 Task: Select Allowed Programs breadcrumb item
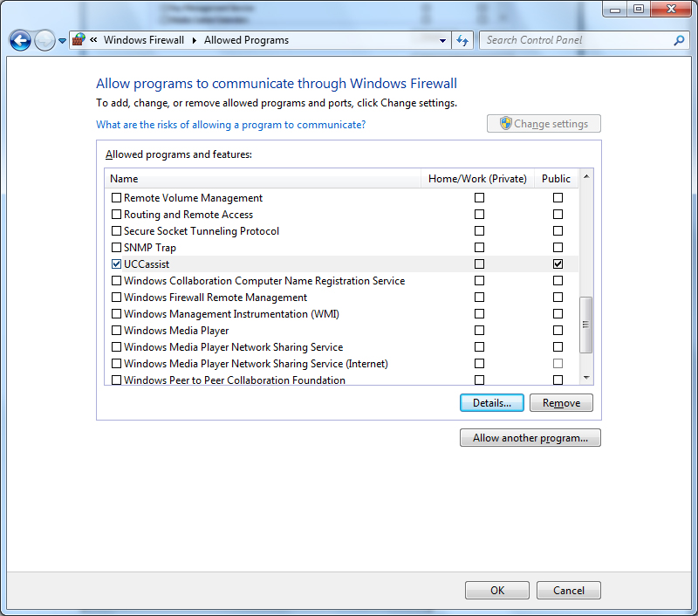(246, 40)
